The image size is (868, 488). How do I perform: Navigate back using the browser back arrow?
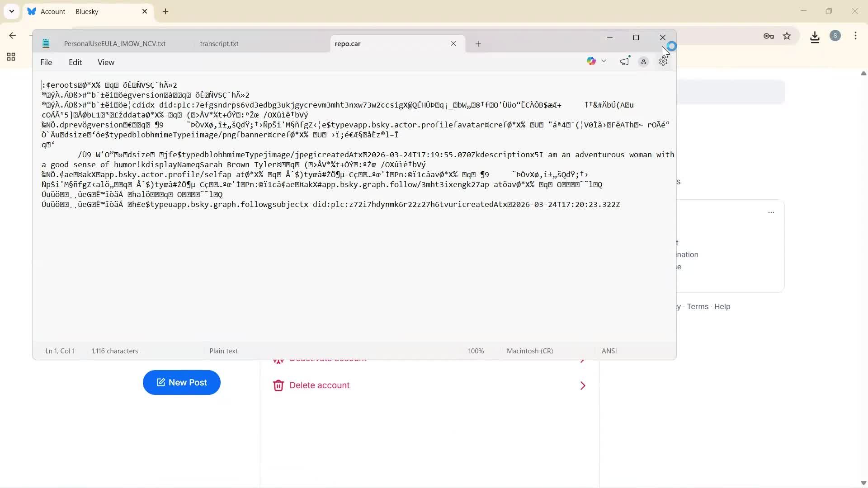pos(13,36)
